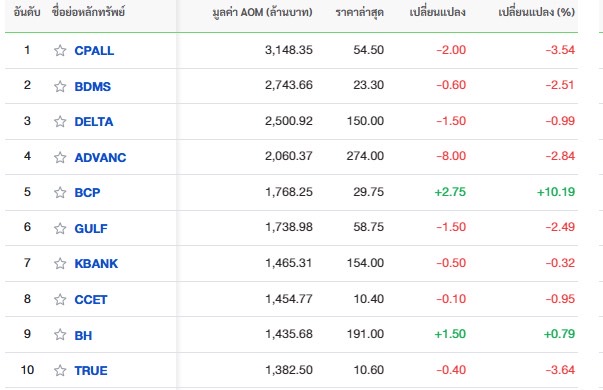Click the ราคาล่าสุด column header
The height and width of the screenshot is (390, 603).
[360, 12]
